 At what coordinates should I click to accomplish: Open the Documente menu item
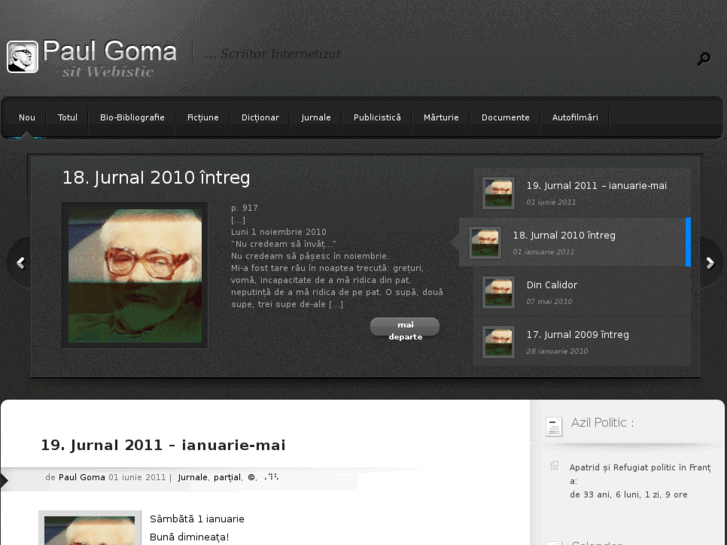pos(505,118)
